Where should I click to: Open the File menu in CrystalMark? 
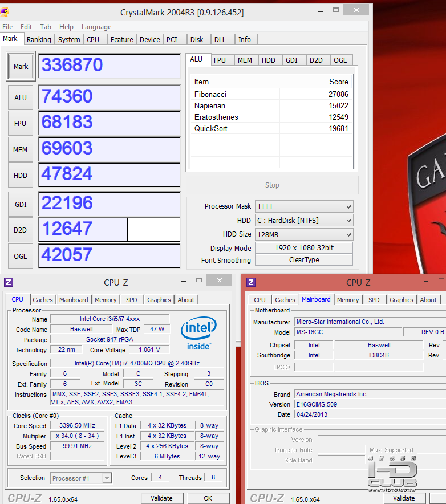click(7, 27)
